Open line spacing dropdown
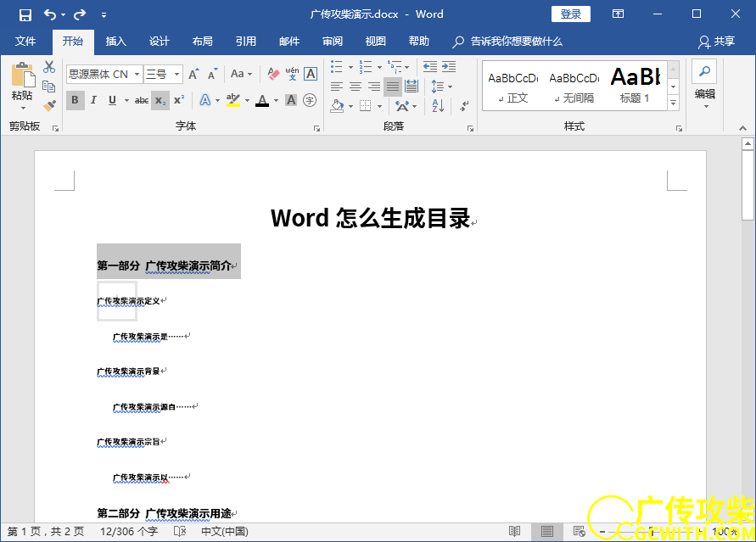 click(442, 87)
